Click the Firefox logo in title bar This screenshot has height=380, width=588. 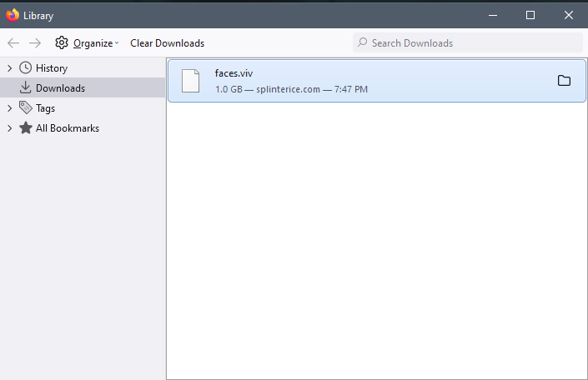[13, 15]
